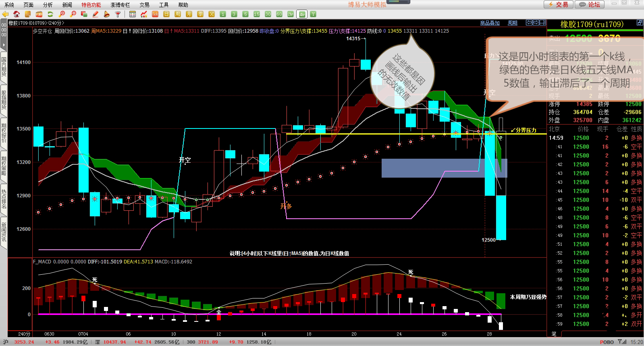Viewport: 644px width, 346px height.
Task: Click the green refresh arrows icon
Action: 50,14
